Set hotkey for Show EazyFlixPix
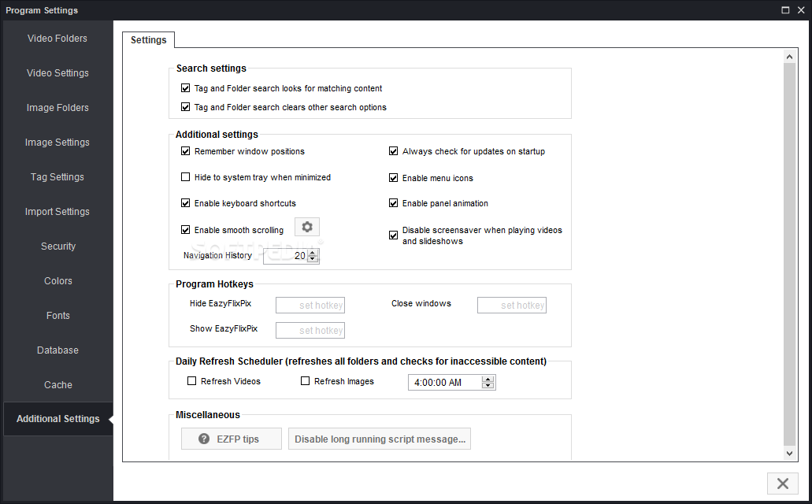 click(310, 331)
